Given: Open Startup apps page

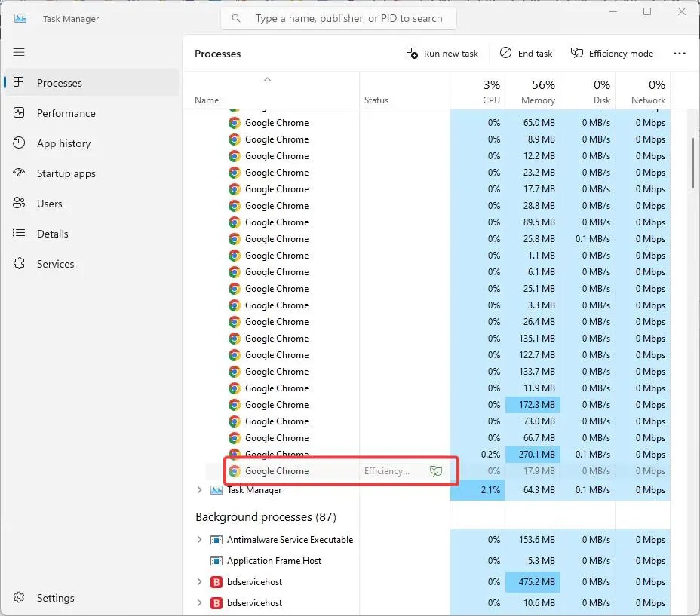Looking at the screenshot, I should click(x=93, y=173).
